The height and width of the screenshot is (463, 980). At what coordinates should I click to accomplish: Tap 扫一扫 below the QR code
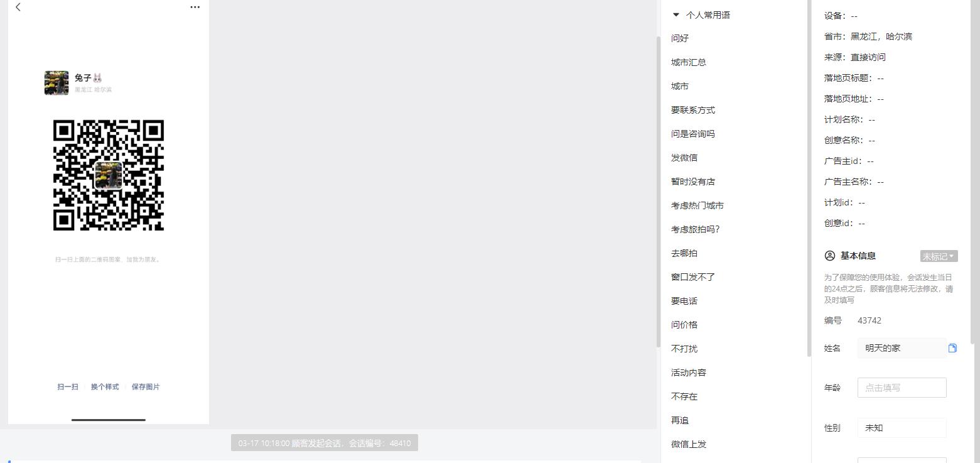click(68, 387)
